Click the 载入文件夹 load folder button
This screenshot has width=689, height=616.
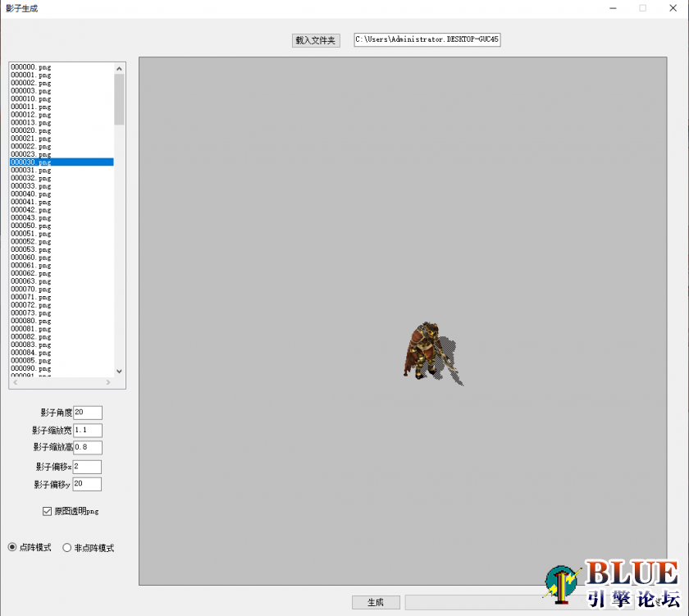point(316,40)
